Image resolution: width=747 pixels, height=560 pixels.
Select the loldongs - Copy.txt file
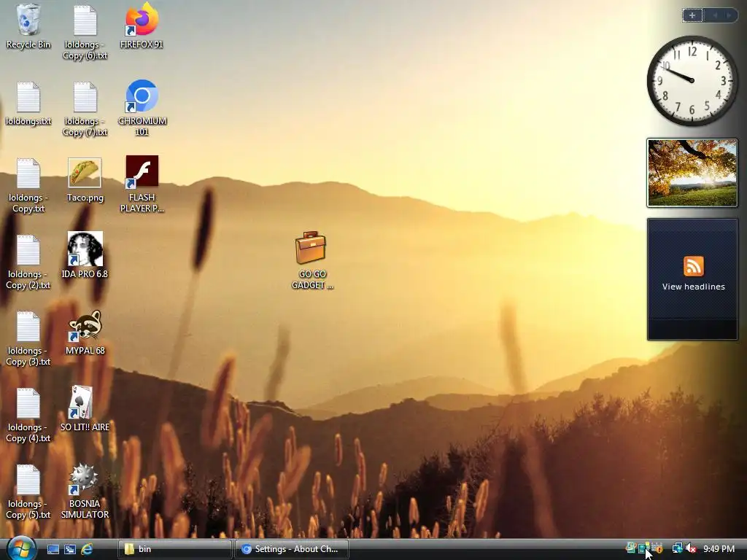tap(28, 185)
